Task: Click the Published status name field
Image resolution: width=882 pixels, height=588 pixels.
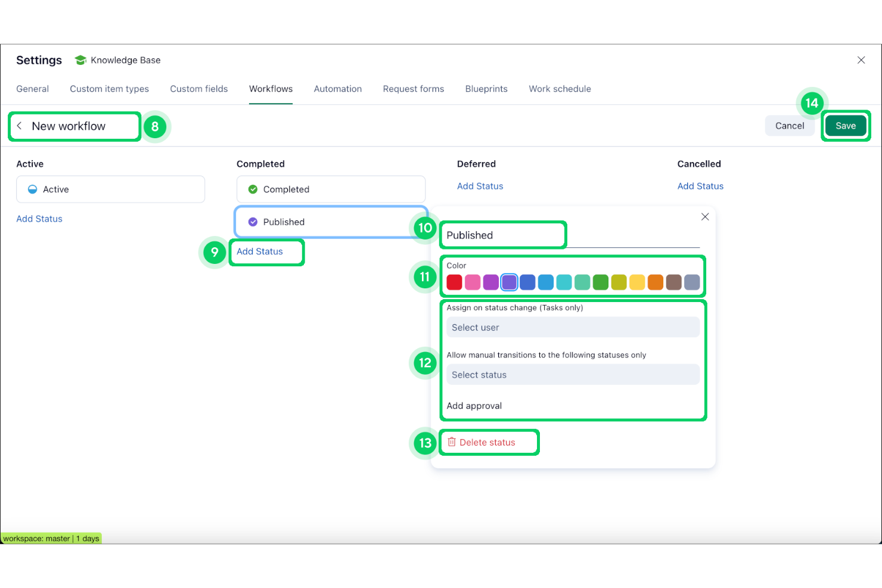Action: [502, 235]
